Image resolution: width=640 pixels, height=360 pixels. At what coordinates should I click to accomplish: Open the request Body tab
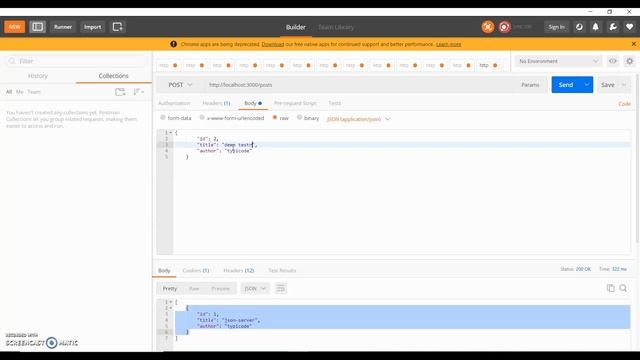coord(253,103)
